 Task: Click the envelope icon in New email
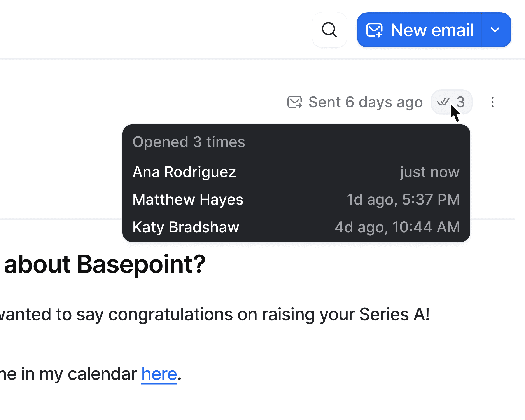click(374, 30)
